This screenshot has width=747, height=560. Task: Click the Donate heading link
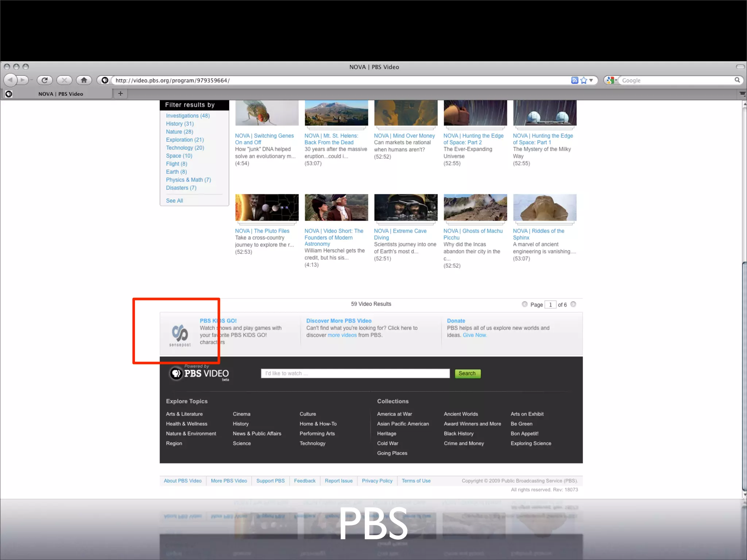click(x=456, y=321)
